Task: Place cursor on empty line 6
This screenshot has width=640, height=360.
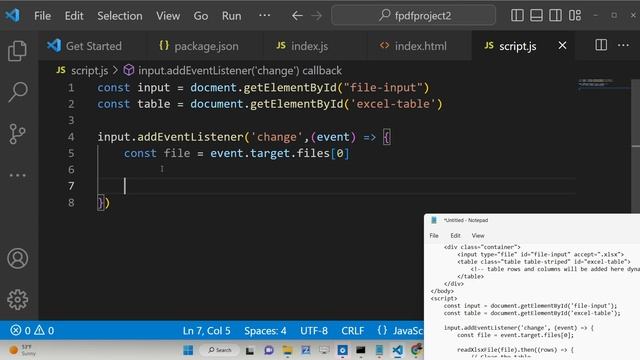Action: 337,169
